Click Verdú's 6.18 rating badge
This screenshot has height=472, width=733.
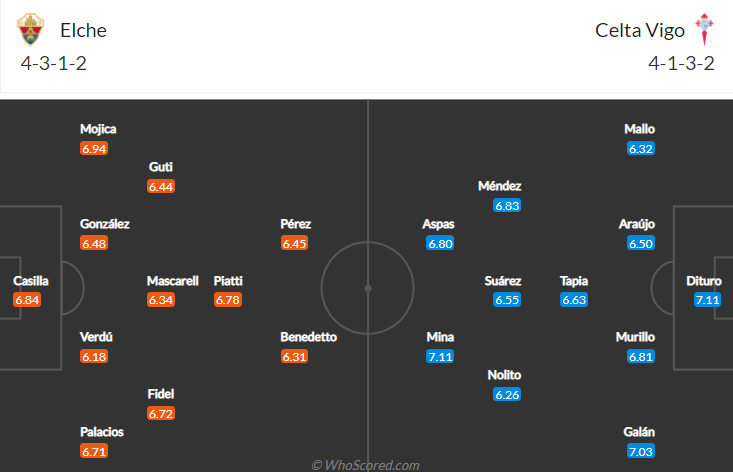point(94,357)
